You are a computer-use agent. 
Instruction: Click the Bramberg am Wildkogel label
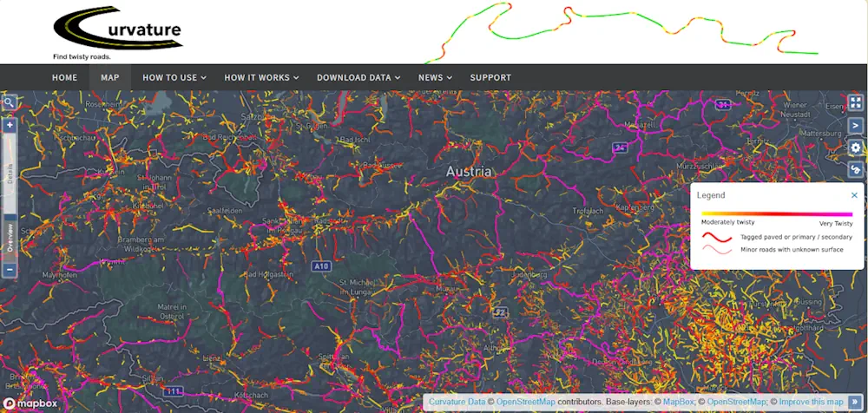141,244
